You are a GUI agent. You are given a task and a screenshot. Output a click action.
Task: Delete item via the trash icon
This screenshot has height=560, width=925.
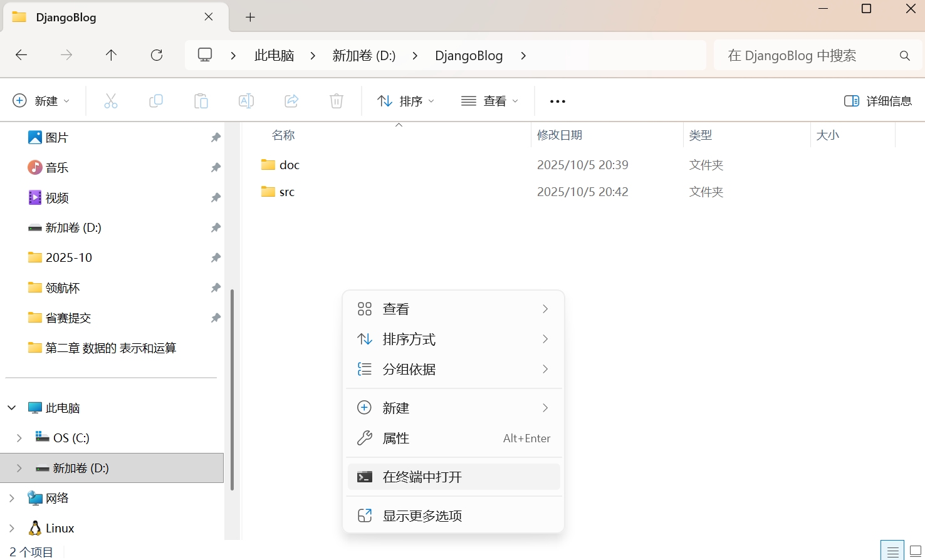point(336,100)
